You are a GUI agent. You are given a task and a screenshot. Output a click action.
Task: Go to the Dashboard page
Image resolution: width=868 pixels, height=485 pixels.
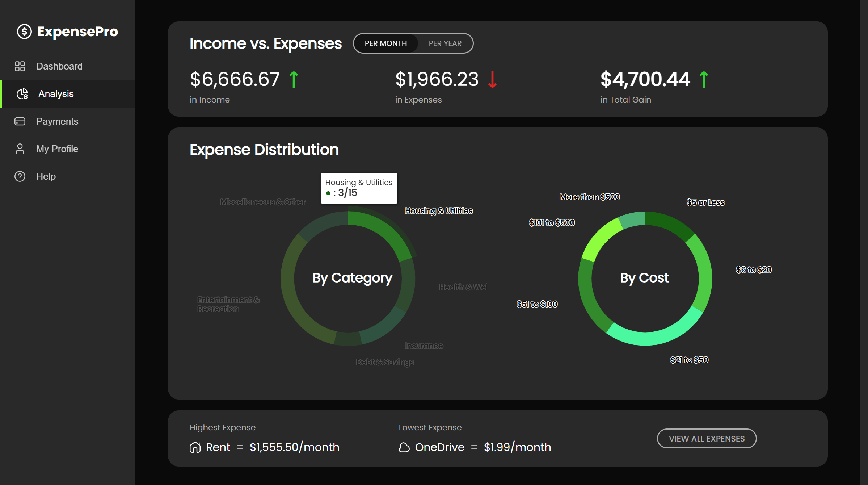tap(59, 66)
